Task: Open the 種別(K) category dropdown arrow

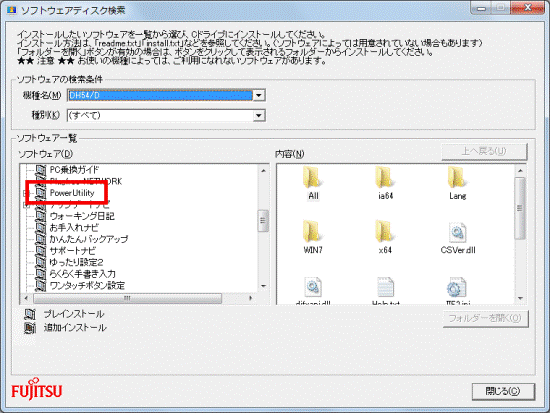Action: click(x=259, y=115)
